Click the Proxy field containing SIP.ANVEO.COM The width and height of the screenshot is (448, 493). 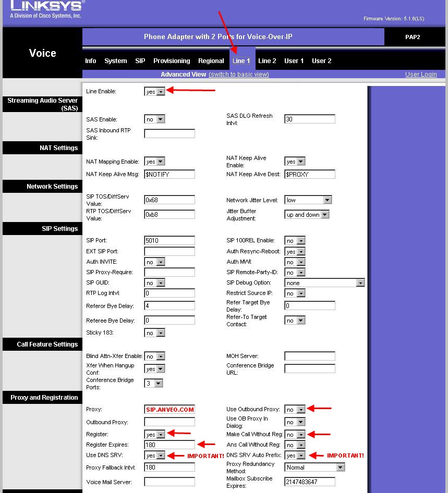click(x=169, y=410)
